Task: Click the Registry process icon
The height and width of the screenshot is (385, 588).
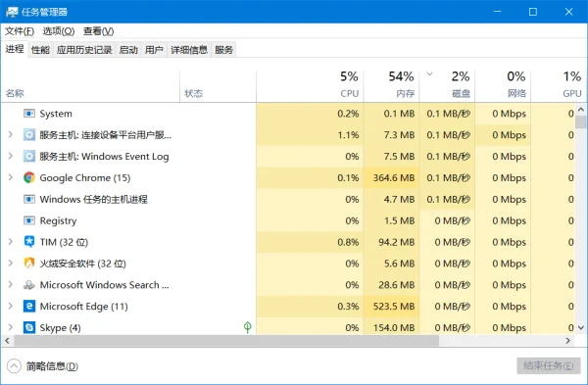Action: click(x=29, y=220)
